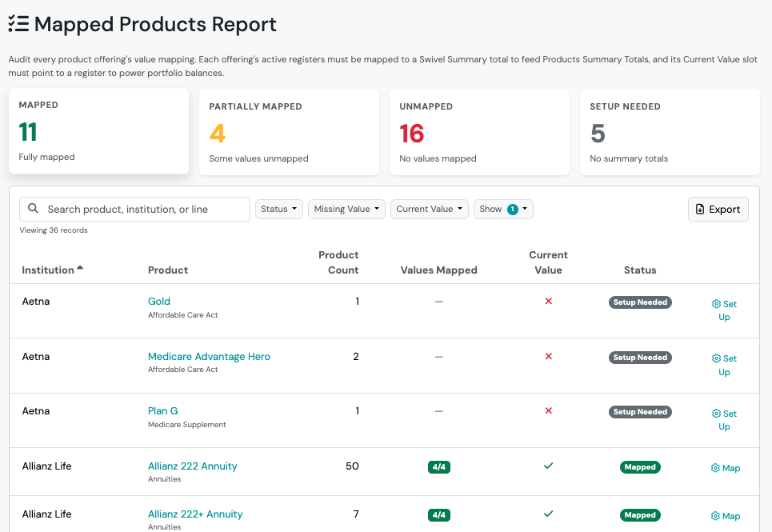772x532 pixels.
Task: Click the magnifier icon in the search box
Action: tap(33, 209)
